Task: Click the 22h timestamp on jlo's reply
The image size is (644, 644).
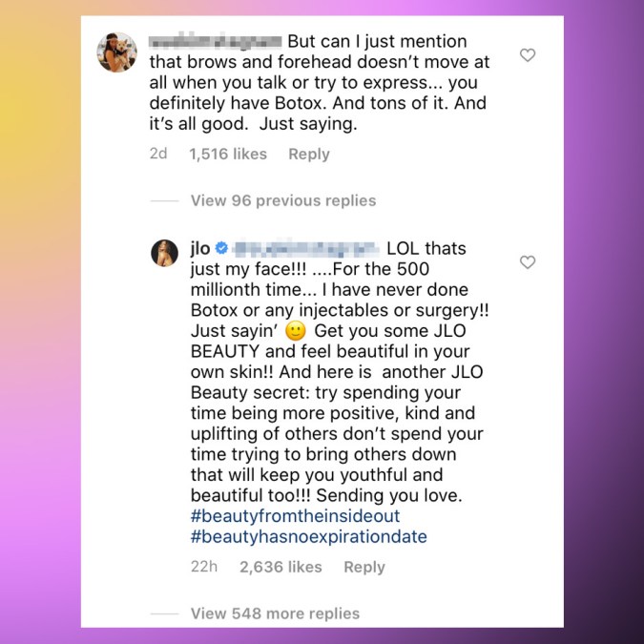Action: (x=204, y=567)
